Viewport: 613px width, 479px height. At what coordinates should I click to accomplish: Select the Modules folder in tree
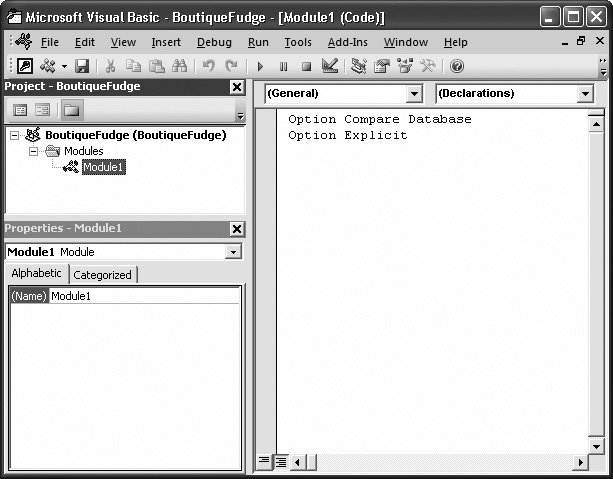pos(84,151)
